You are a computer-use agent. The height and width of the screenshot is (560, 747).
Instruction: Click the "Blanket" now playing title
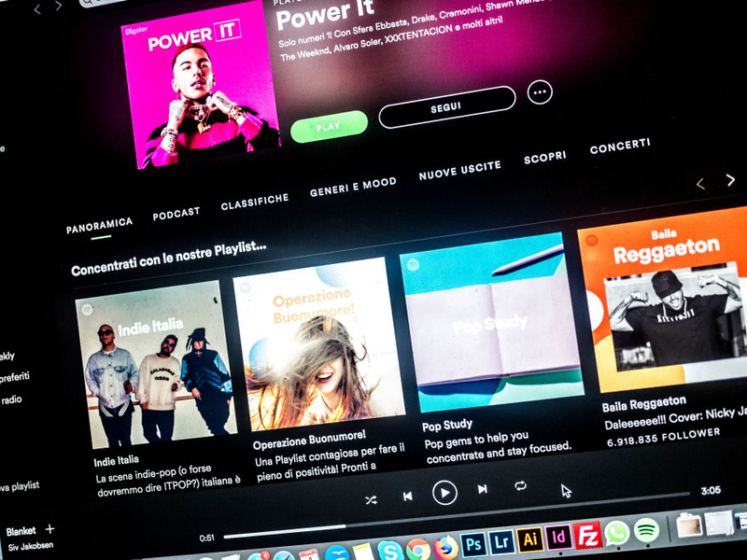tap(21, 531)
